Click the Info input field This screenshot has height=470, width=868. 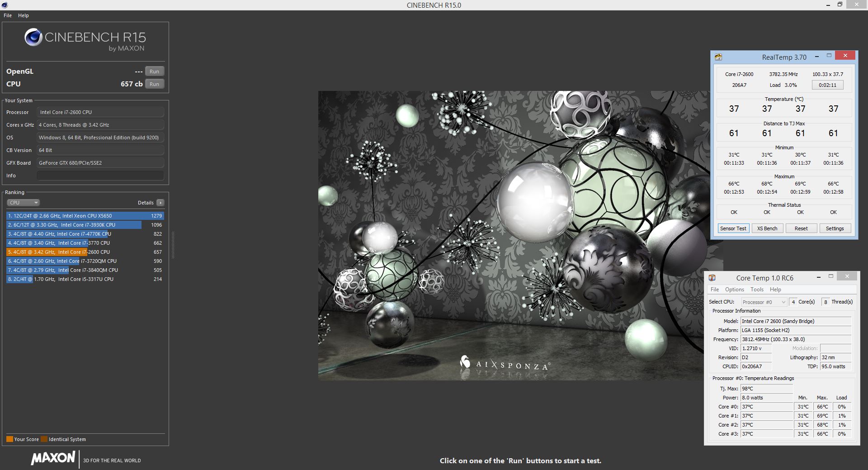pos(100,176)
